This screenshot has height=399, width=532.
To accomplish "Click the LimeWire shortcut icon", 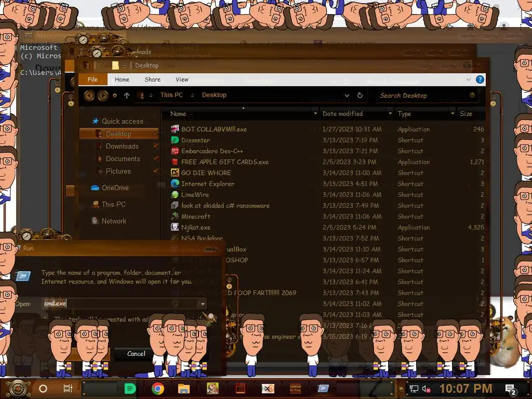I will (175, 194).
